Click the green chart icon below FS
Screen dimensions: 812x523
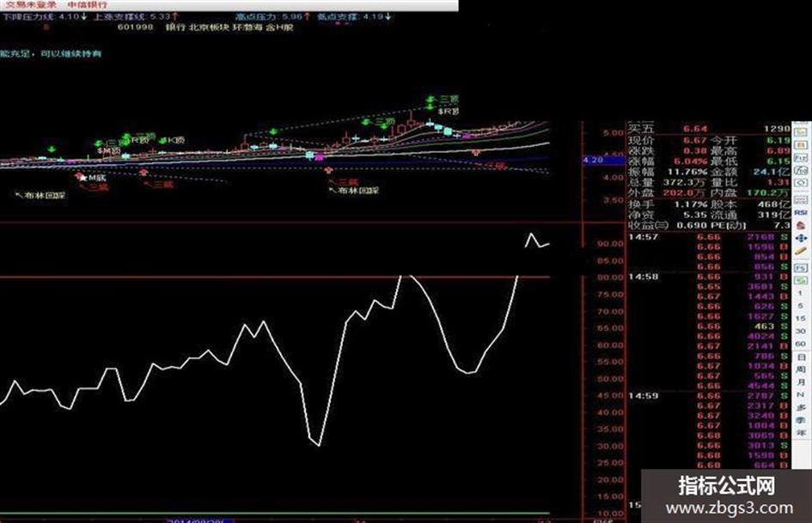[x=801, y=280]
